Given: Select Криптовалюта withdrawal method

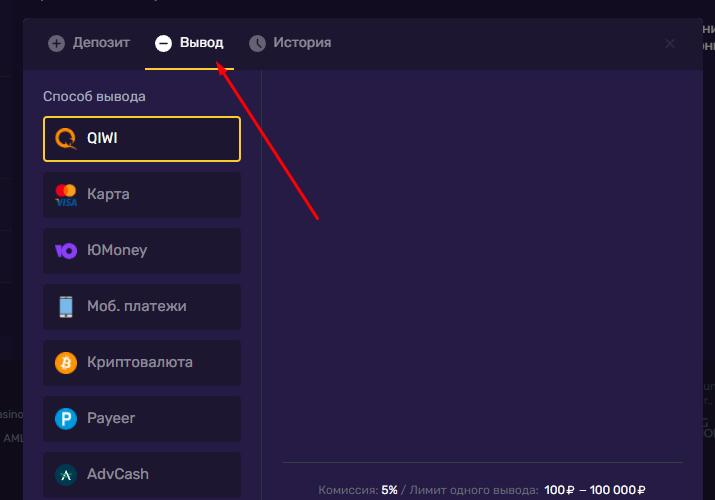Looking at the screenshot, I should click(142, 363).
